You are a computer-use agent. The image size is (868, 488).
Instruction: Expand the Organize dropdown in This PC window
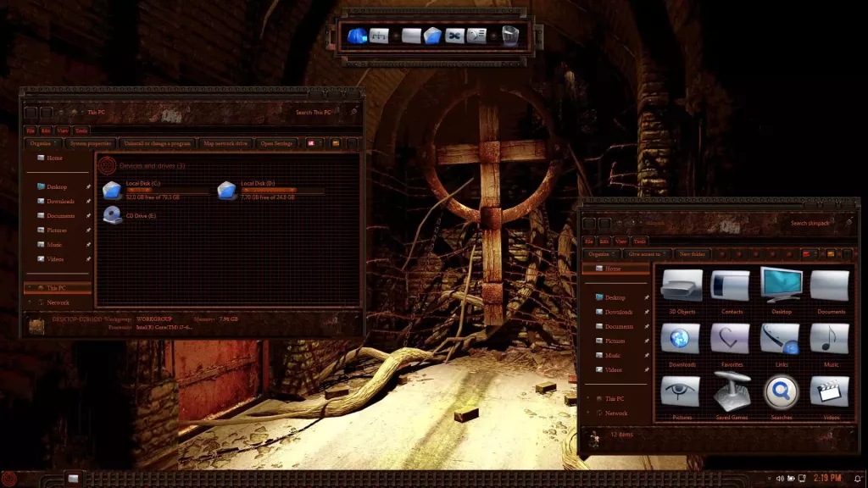point(41,143)
